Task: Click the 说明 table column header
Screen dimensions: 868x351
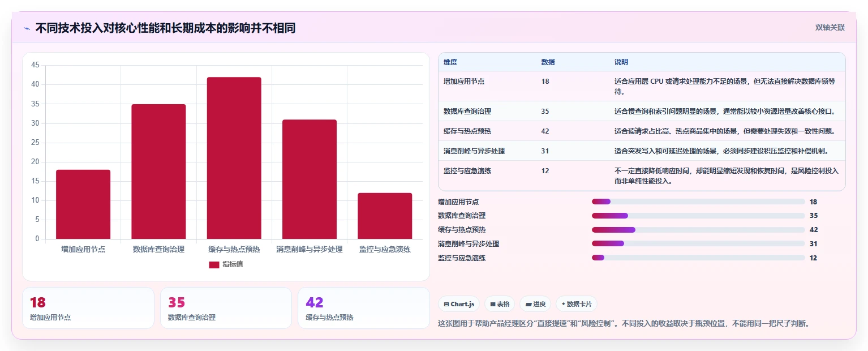Action: (621, 62)
